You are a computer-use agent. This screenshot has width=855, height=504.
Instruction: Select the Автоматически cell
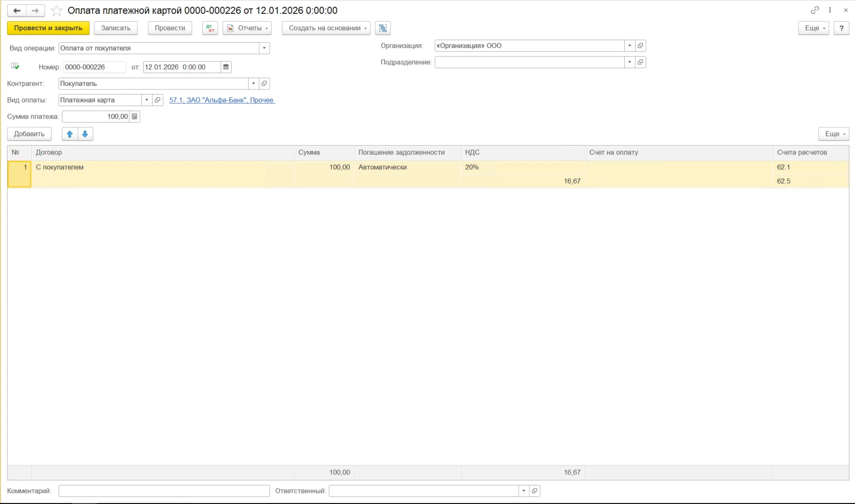pyautogui.click(x=407, y=174)
